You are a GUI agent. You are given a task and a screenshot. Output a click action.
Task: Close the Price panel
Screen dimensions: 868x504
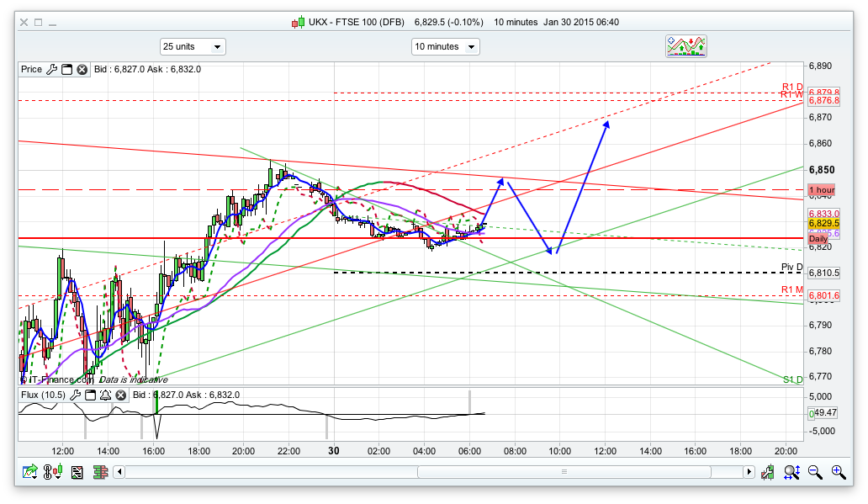point(82,70)
